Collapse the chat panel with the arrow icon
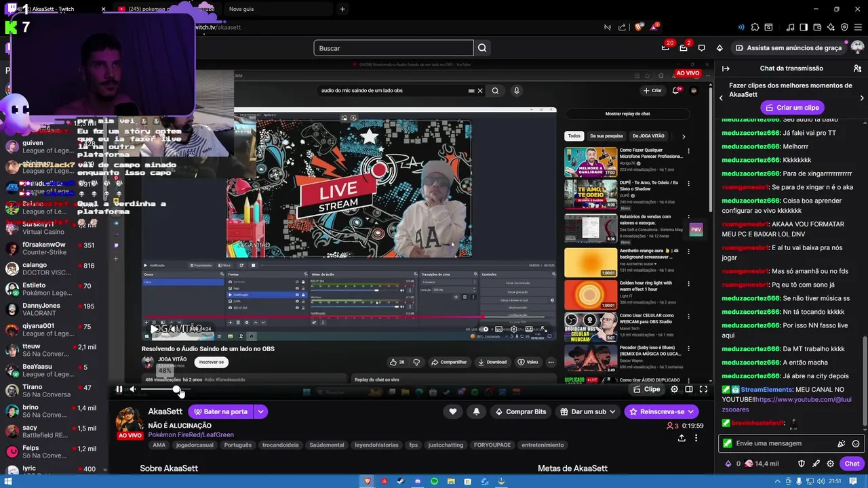This screenshot has height=488, width=868. pos(726,68)
